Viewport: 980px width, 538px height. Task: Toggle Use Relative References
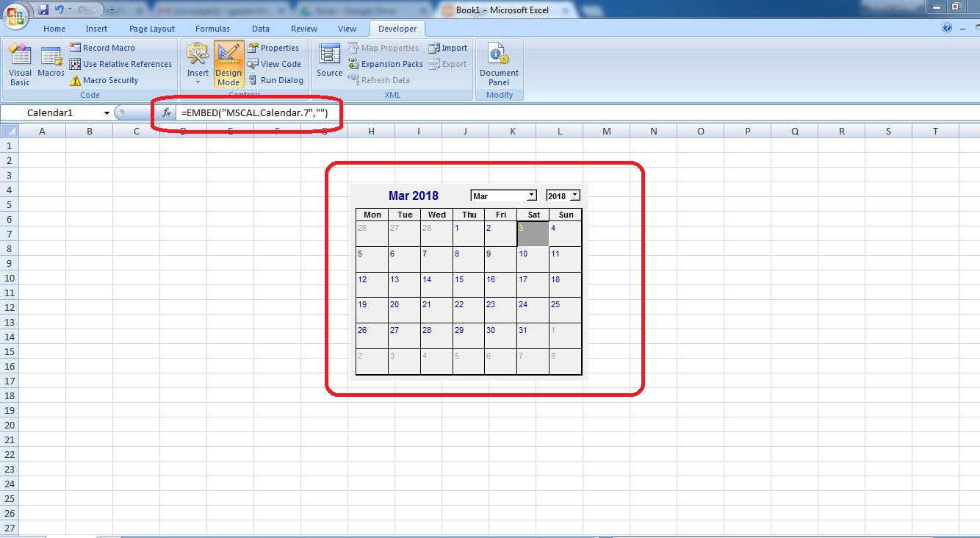(x=121, y=64)
